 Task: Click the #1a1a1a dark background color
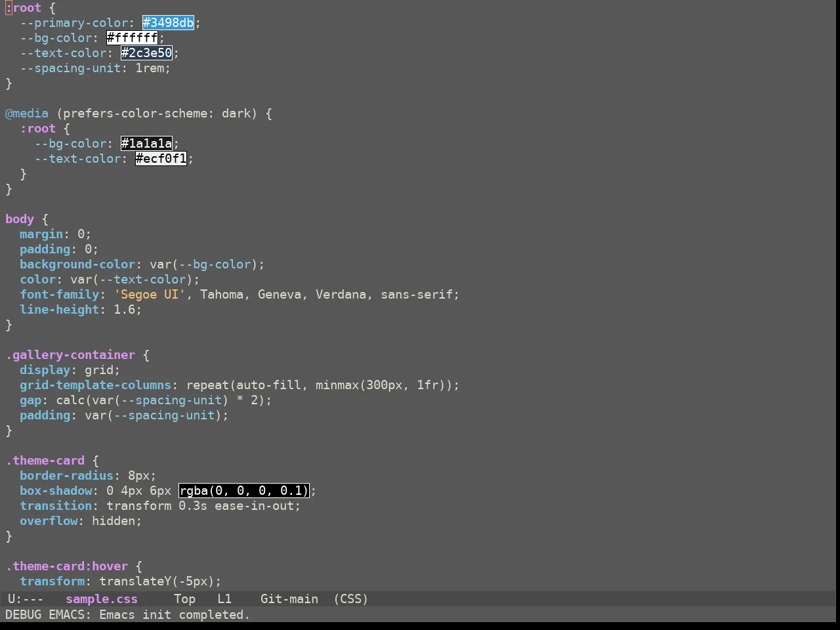[x=147, y=144]
